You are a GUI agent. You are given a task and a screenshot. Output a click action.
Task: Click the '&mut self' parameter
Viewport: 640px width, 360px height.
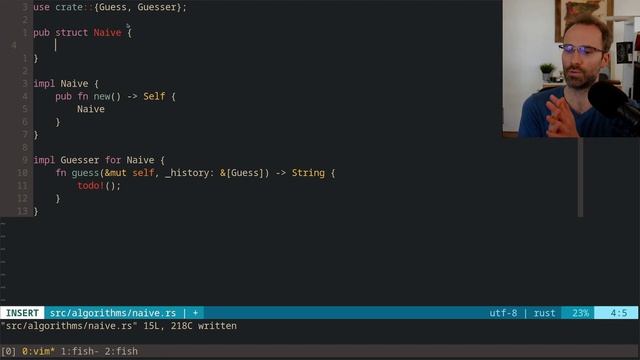pos(129,173)
